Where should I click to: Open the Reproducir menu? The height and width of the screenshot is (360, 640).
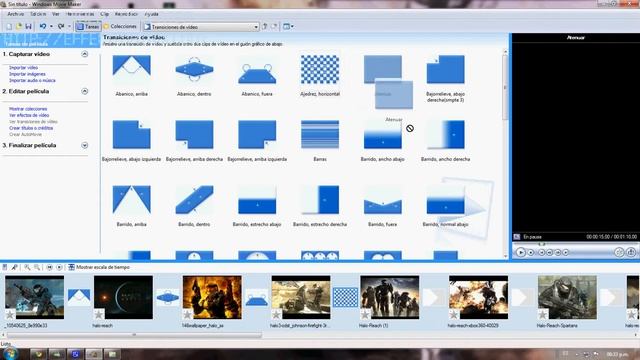(x=126, y=14)
